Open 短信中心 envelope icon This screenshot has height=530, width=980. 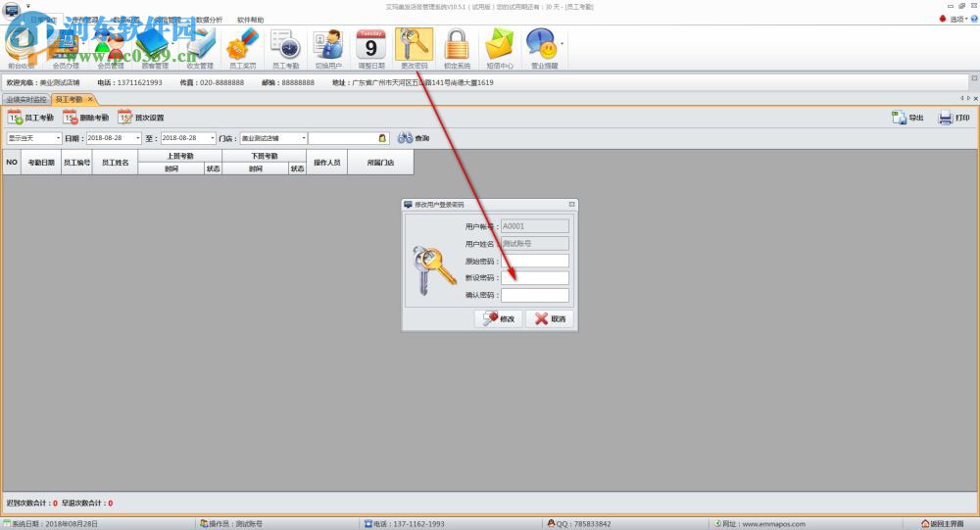click(500, 49)
